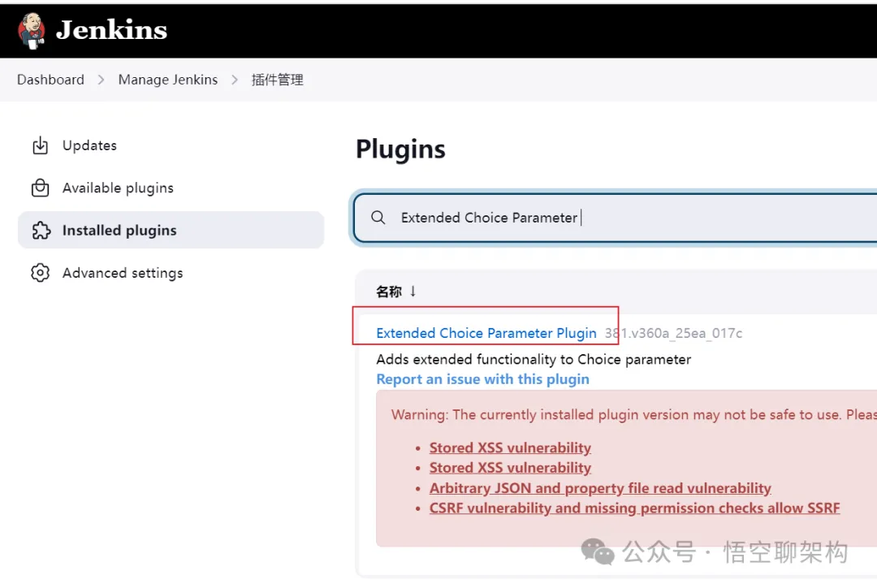The height and width of the screenshot is (588, 877).
Task: Click the Installed plugins puzzle icon
Action: [41, 231]
